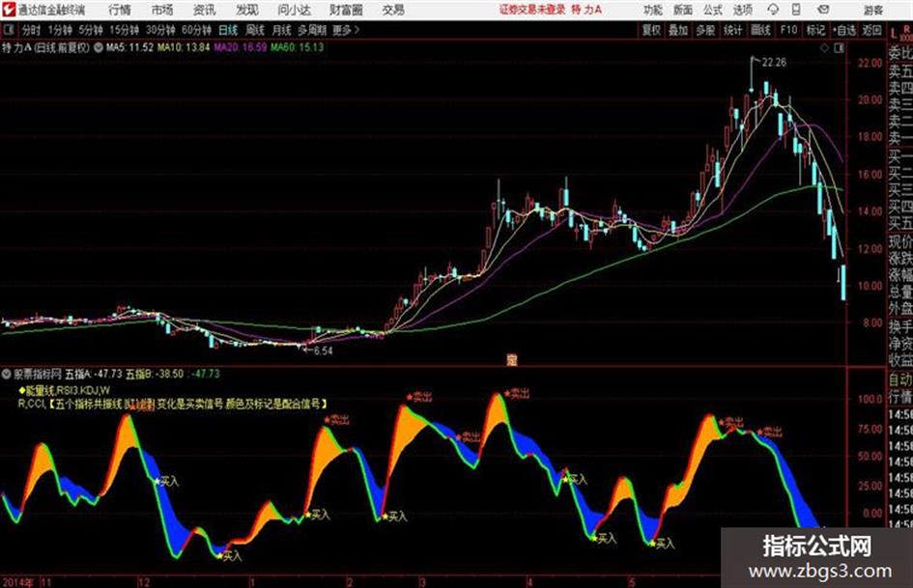Screen dimensions: 913x588
Task: Click the 多股 toolbar button
Action: [x=705, y=30]
